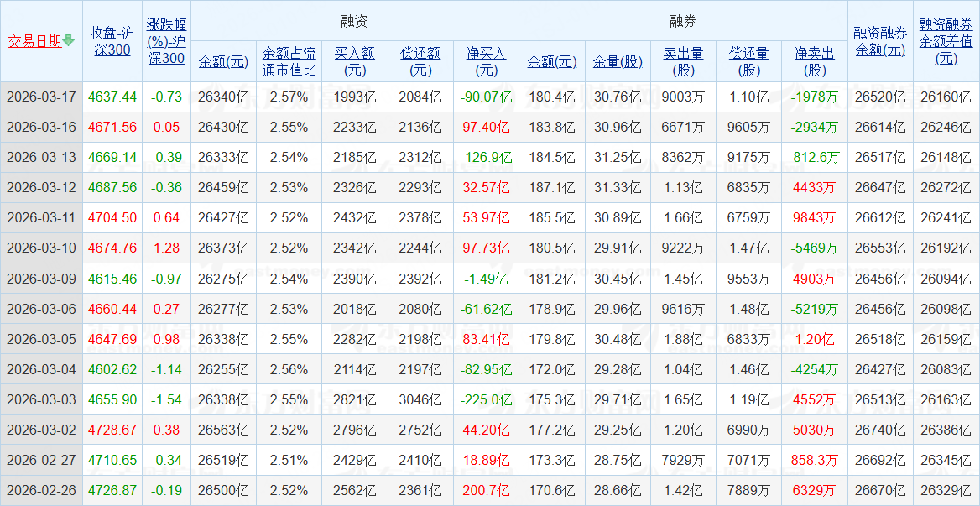Click balance difference 26160亿
Viewport: 980px width, 506px height.
pyautogui.click(x=946, y=97)
